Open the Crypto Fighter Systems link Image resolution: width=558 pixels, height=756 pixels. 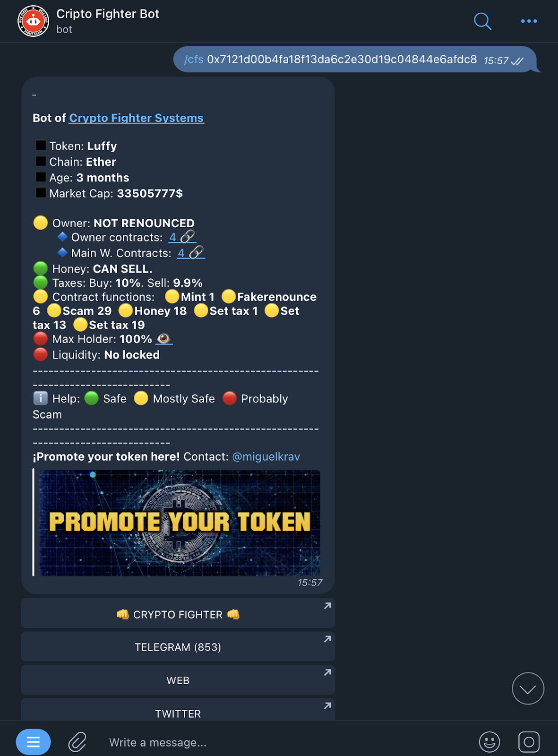(136, 118)
